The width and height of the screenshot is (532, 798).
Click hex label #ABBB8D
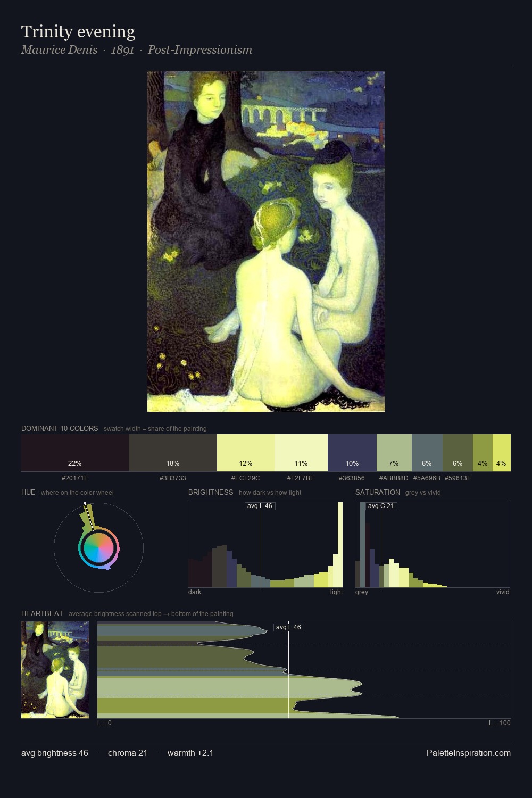394,478
